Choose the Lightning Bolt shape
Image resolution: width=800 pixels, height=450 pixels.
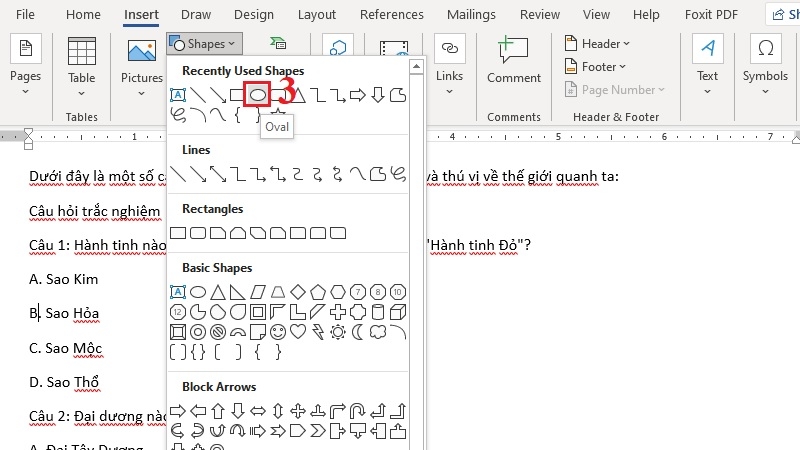pyautogui.click(x=318, y=332)
